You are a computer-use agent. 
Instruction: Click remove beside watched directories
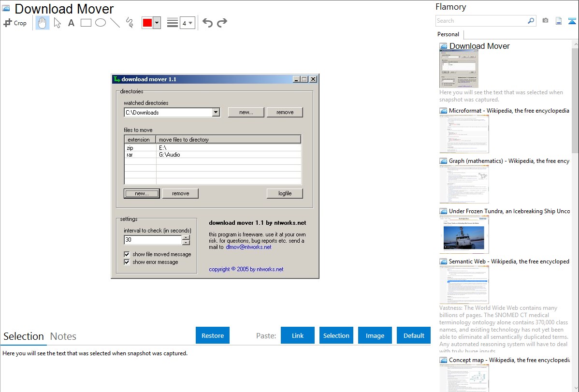click(x=285, y=112)
